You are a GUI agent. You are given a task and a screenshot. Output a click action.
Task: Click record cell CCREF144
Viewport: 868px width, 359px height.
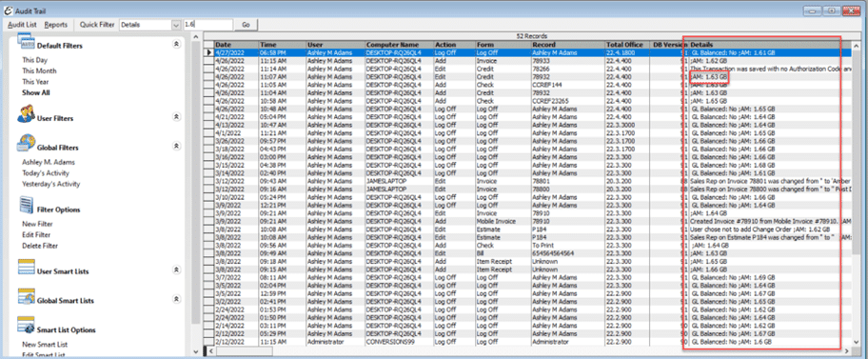[x=567, y=85]
